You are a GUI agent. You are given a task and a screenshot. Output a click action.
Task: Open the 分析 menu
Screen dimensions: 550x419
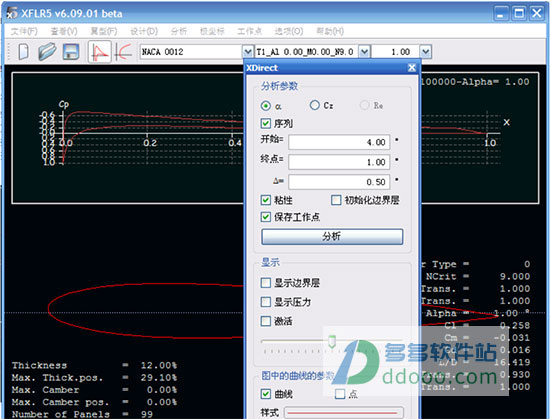pos(179,31)
